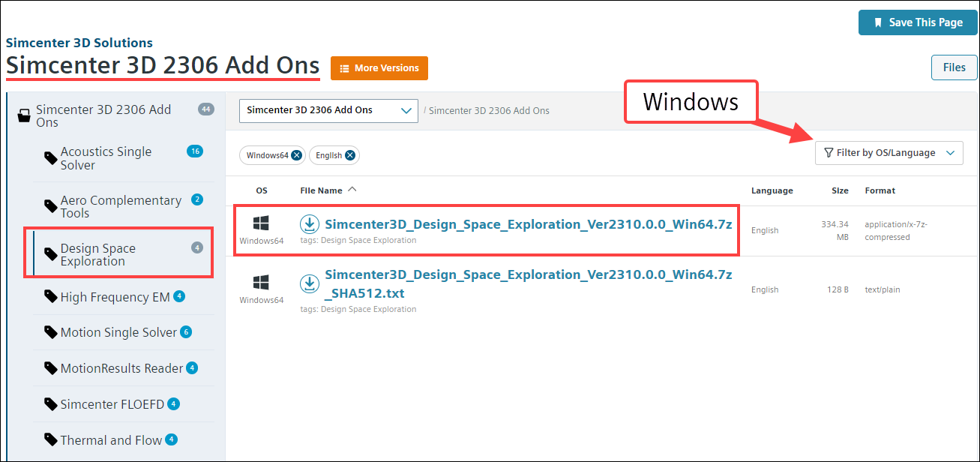Viewport: 980px width, 462px height.
Task: Remove the Windows64 filter chip
Action: click(x=297, y=155)
